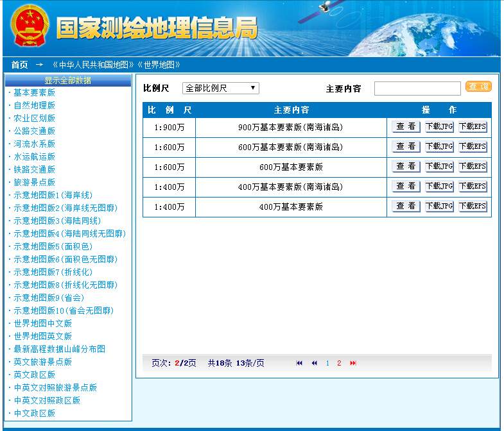504x431 pixels.
Task: Download EPS of 600万基本要素版(南海诸岛)
Action: tap(473, 146)
